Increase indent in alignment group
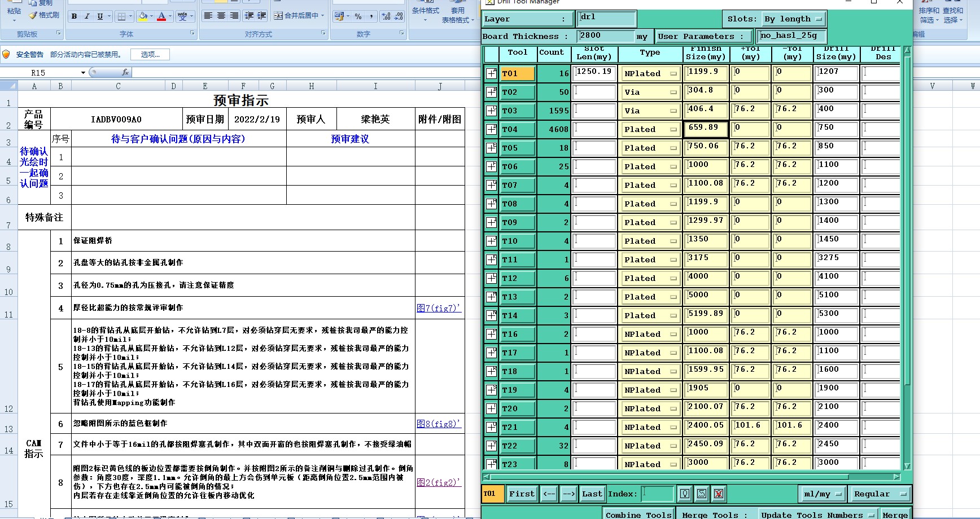Image resolution: width=980 pixels, height=519 pixels. click(x=262, y=16)
